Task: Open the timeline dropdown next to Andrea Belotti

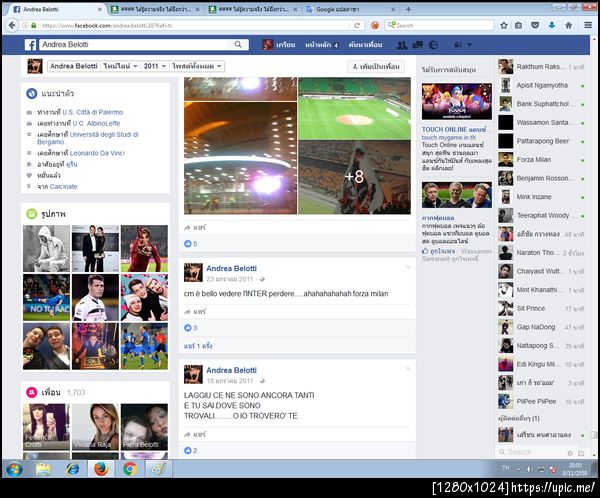Action: click(x=120, y=66)
